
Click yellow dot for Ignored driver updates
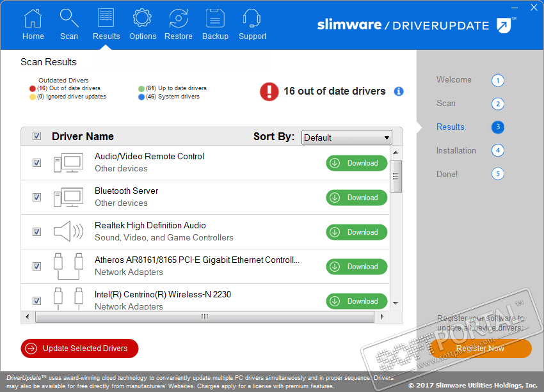coord(32,97)
